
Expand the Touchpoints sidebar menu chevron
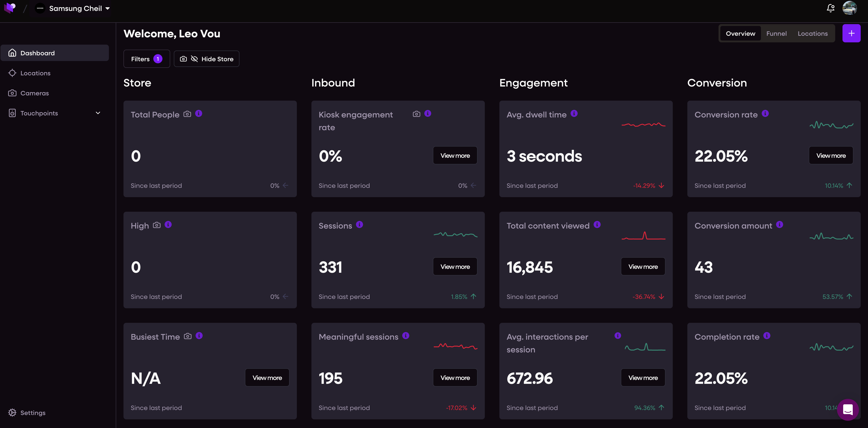tap(98, 113)
